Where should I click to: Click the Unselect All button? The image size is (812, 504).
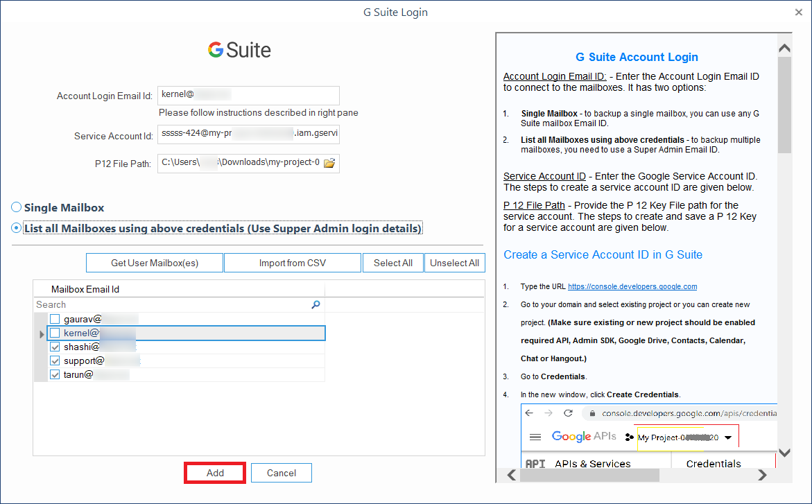(455, 263)
